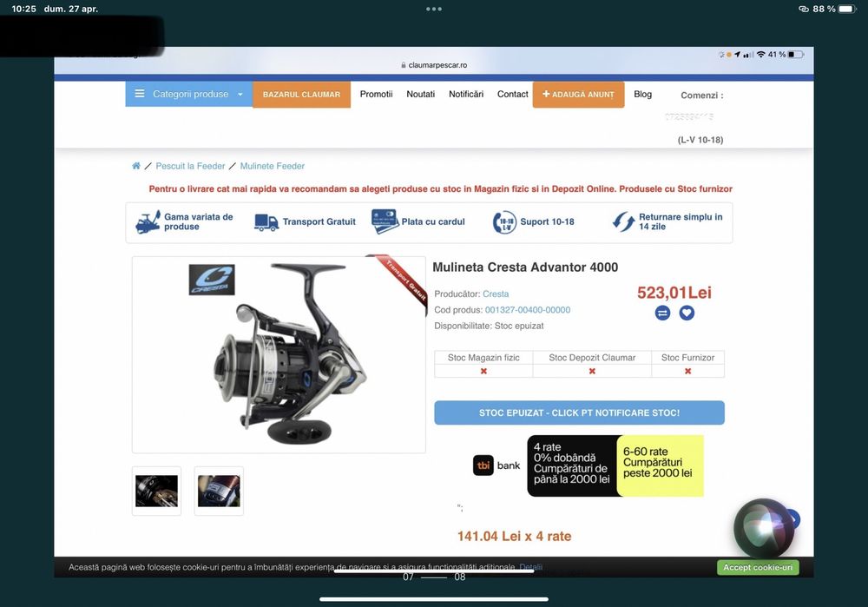The width and height of the screenshot is (868, 607).
Task: Open the cookie Detalii link
Action: 531,567
